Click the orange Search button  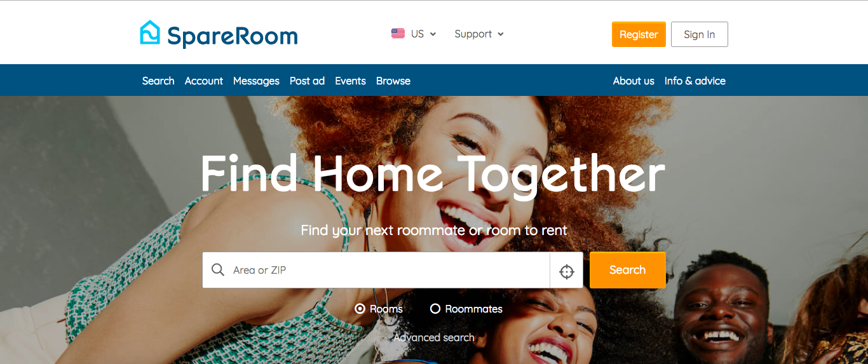point(627,270)
